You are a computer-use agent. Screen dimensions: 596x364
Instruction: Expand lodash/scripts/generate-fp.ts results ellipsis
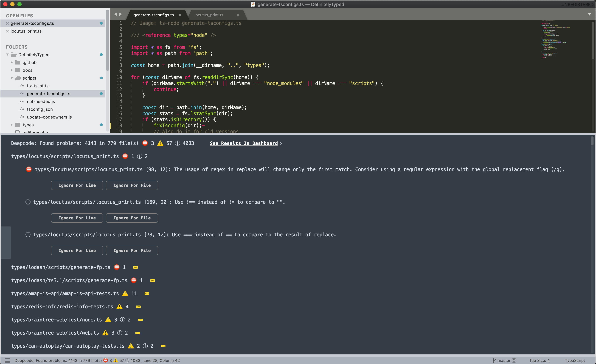click(136, 267)
